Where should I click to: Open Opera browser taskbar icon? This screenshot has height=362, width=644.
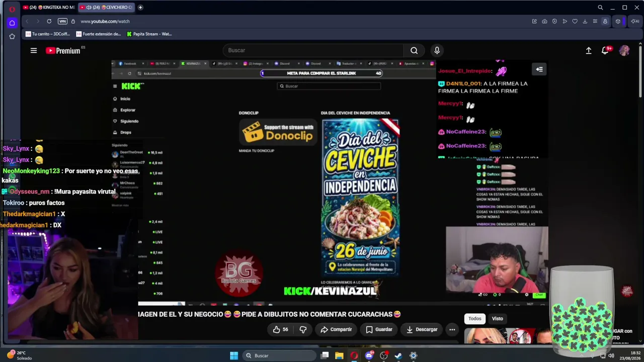pos(354,355)
